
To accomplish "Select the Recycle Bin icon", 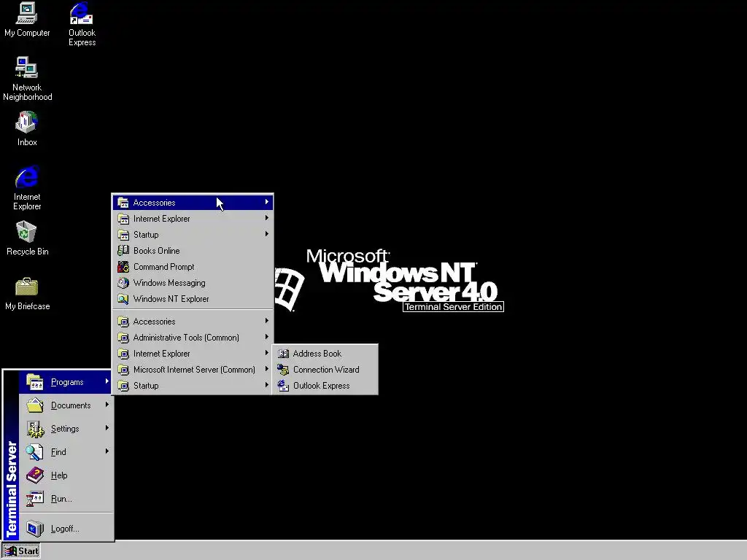I will 27,238.
